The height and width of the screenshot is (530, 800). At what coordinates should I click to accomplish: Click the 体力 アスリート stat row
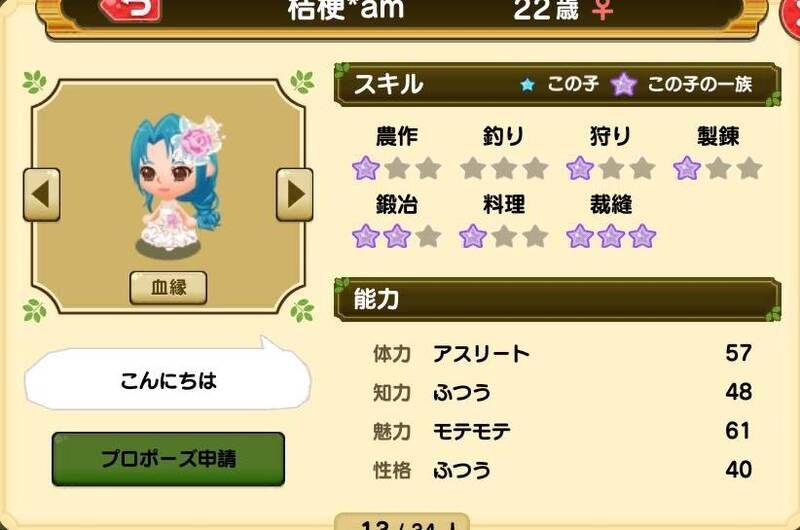[x=562, y=354]
